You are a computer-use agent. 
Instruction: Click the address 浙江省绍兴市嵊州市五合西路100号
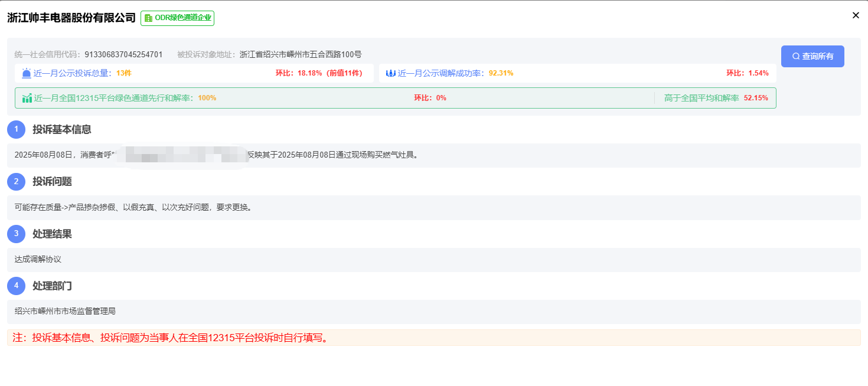click(301, 54)
